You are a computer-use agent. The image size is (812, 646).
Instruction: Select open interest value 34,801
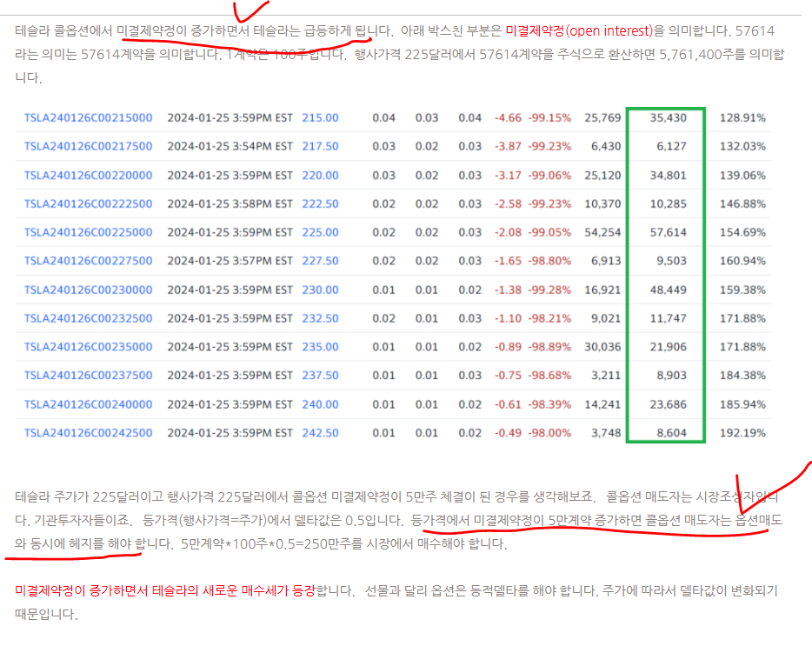tap(669, 176)
